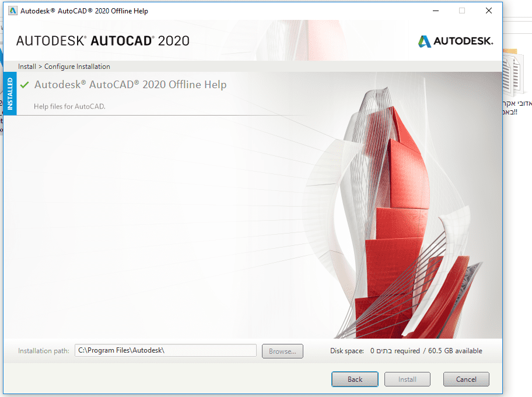Click the Back button
The image size is (532, 397).
[x=355, y=379]
